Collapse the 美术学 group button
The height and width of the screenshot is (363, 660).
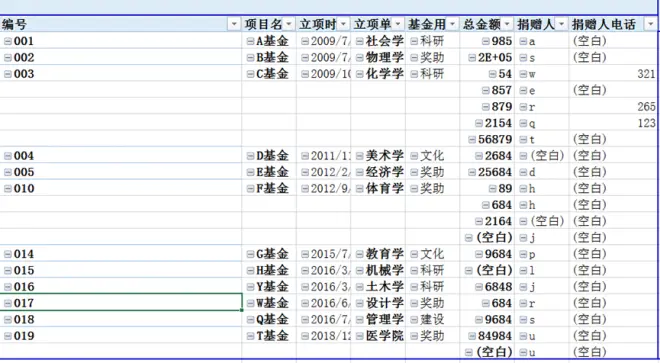(359, 156)
